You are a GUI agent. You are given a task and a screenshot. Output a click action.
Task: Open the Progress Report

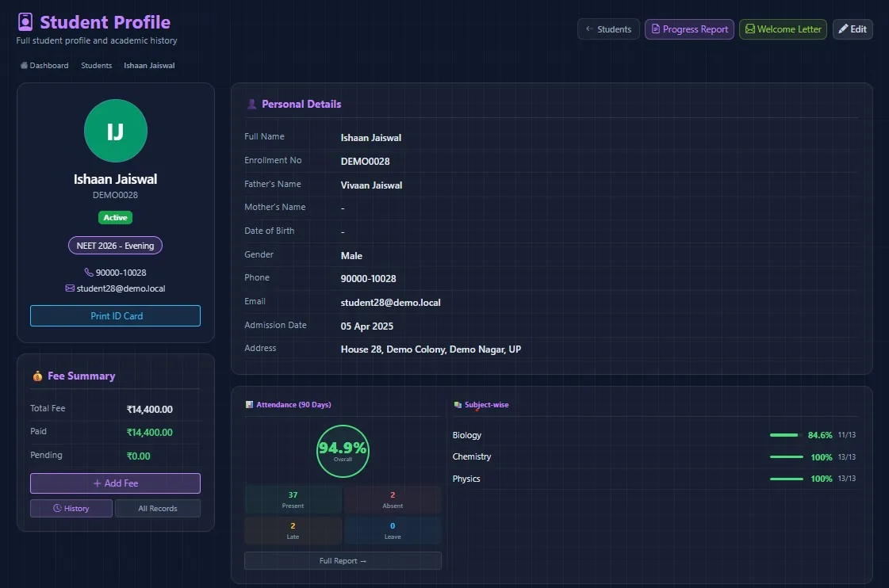(x=689, y=29)
